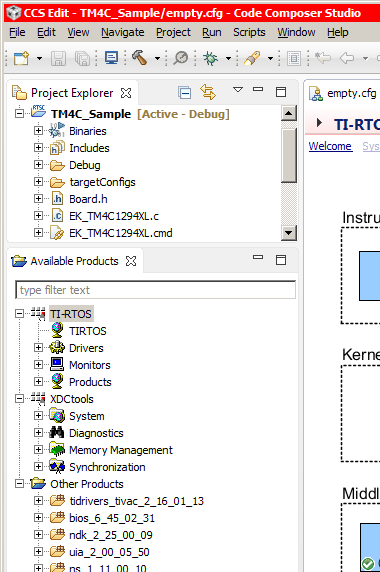380x572 pixels.
Task: Maximize the Project Explorer panel
Action: [x=281, y=92]
